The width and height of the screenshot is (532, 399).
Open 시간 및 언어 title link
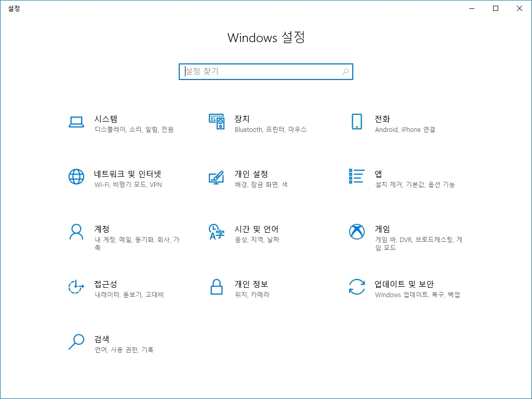click(x=256, y=229)
